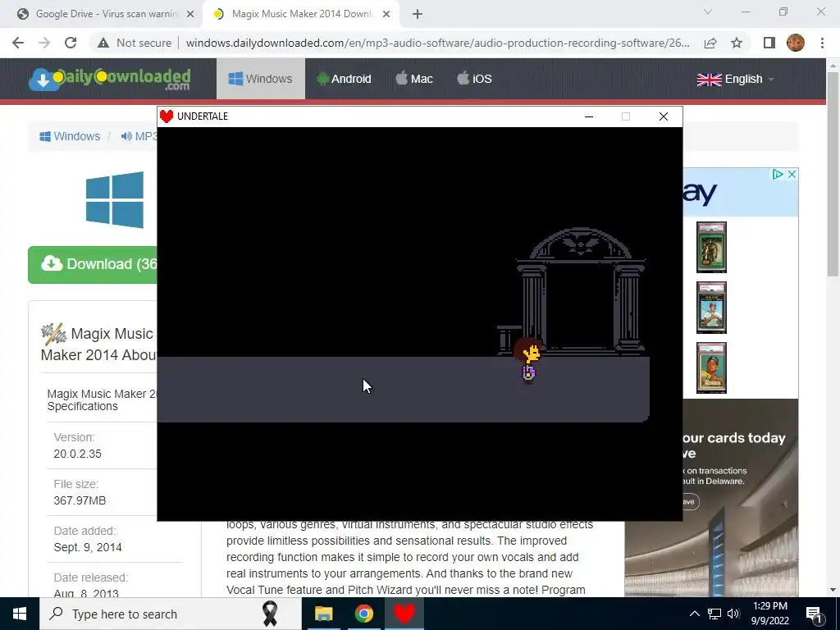
Task: Click the first trading card ad thumbnail
Action: pyautogui.click(x=711, y=248)
